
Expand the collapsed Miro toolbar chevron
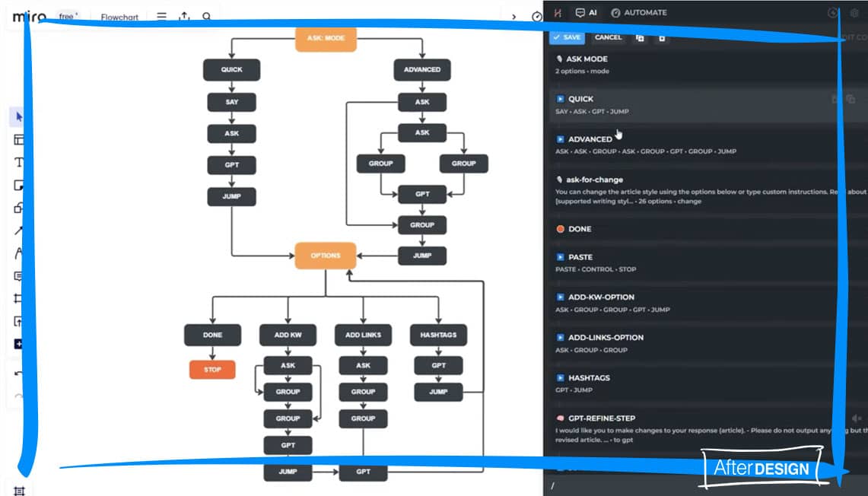513,16
